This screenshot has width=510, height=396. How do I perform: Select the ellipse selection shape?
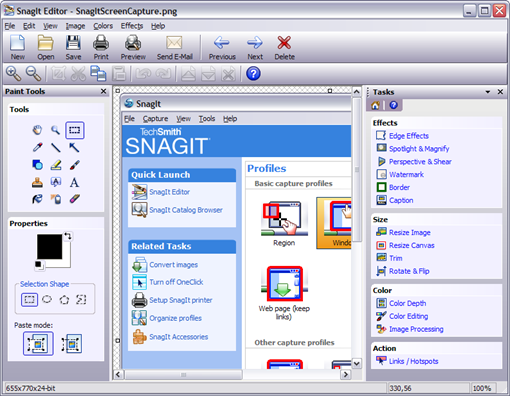[x=47, y=299]
